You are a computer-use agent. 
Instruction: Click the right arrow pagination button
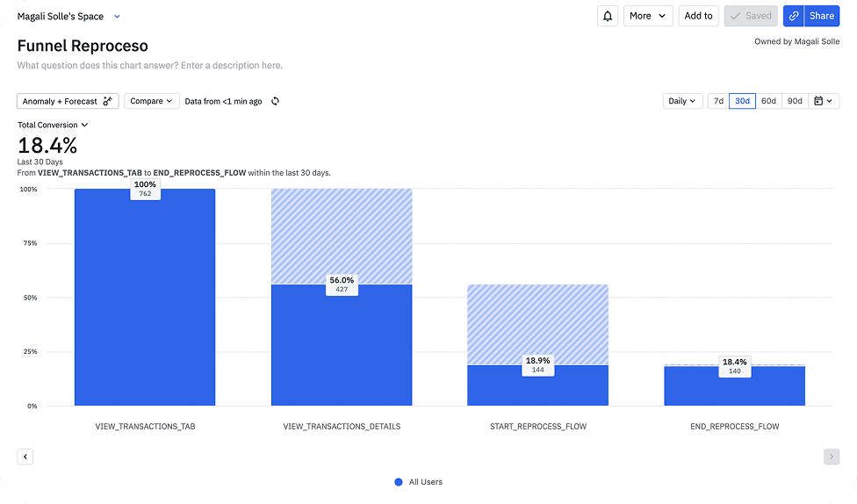pos(831,457)
